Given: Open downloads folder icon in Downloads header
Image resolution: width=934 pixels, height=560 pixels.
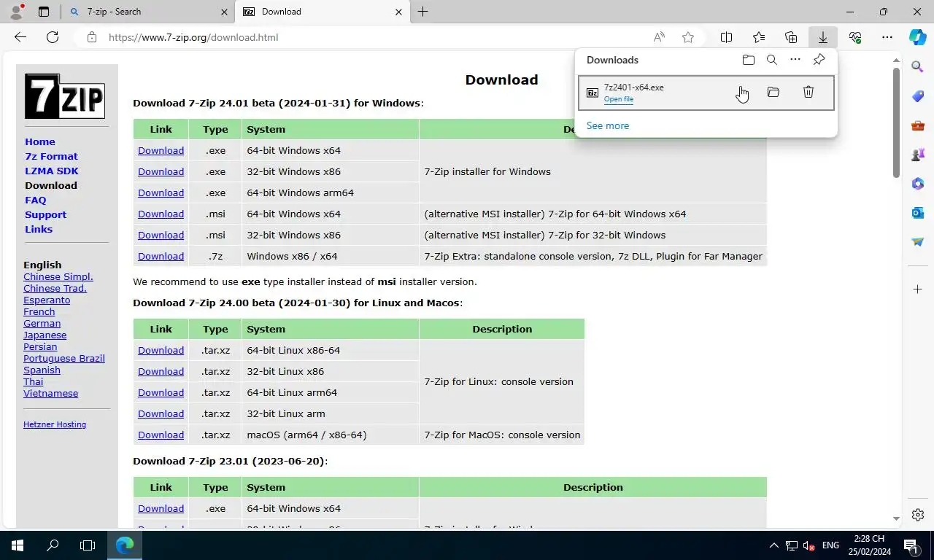Looking at the screenshot, I should 749,60.
